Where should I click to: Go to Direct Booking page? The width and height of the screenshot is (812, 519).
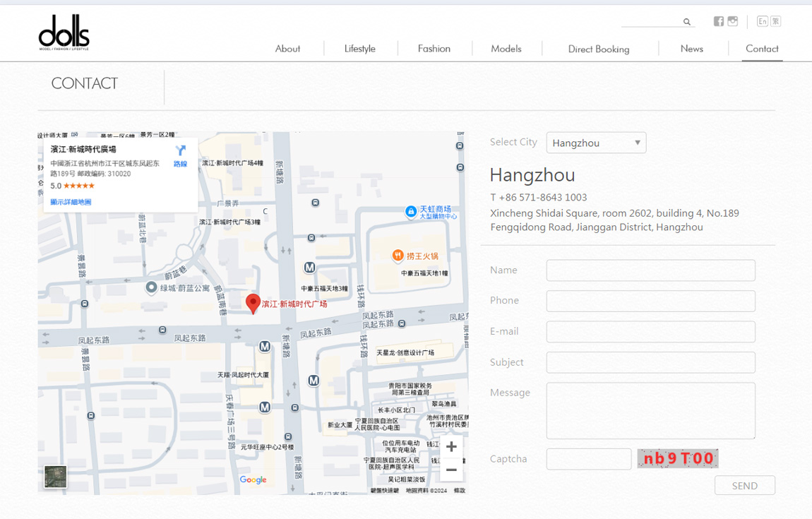click(x=598, y=49)
